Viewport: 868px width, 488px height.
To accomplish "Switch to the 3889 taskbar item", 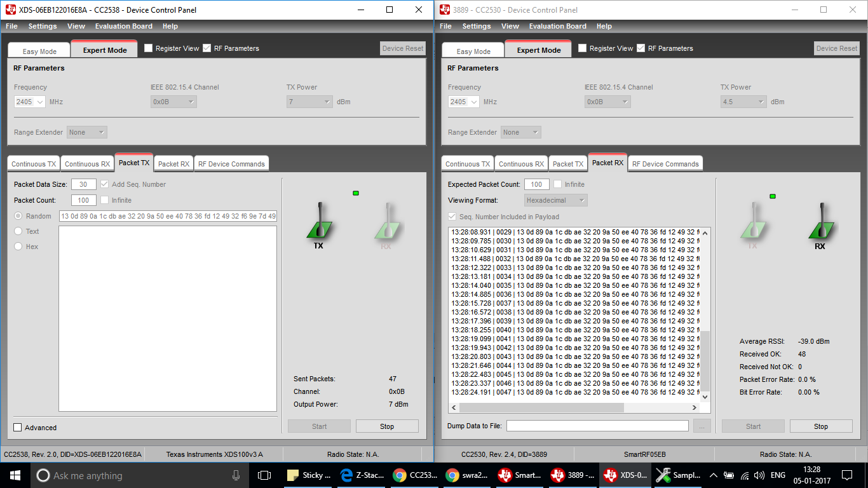I will (x=573, y=475).
